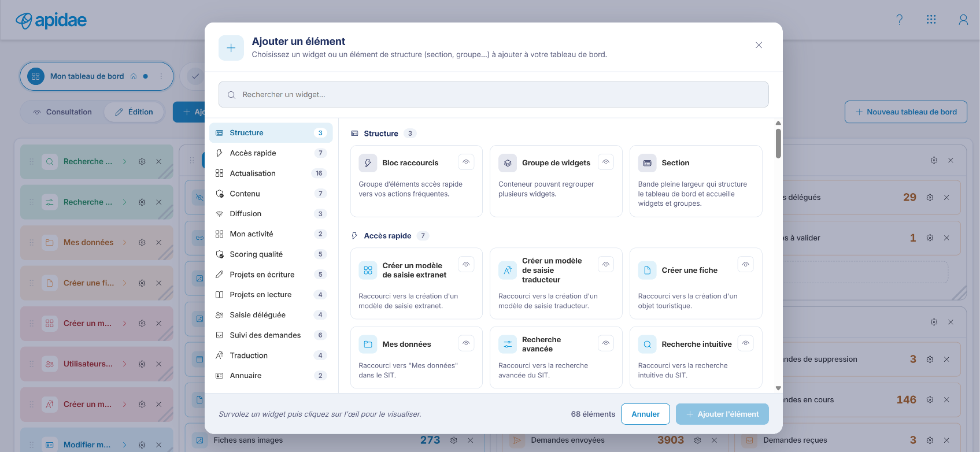Click the Bloc raccourcis widget icon
The height and width of the screenshot is (452, 980).
(x=368, y=163)
